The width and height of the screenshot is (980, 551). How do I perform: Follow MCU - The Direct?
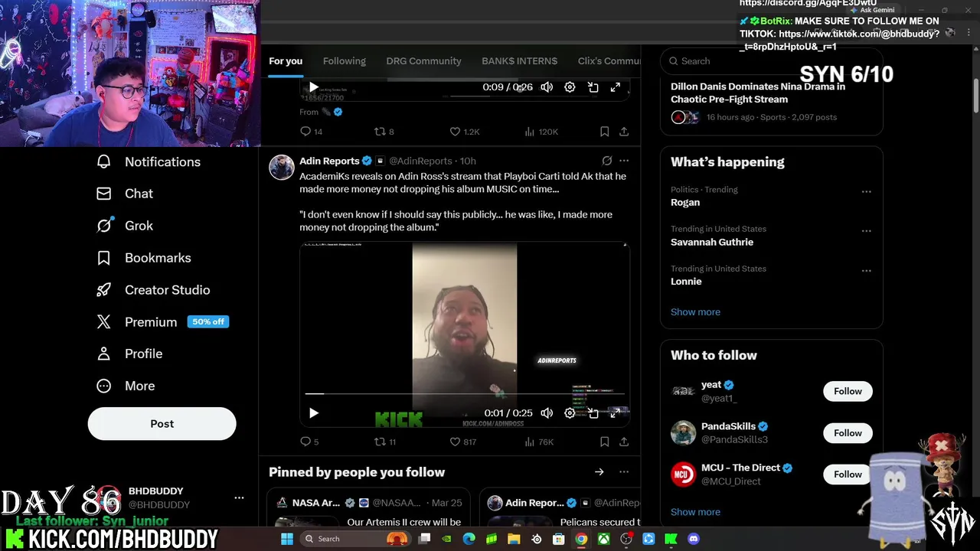(x=848, y=474)
